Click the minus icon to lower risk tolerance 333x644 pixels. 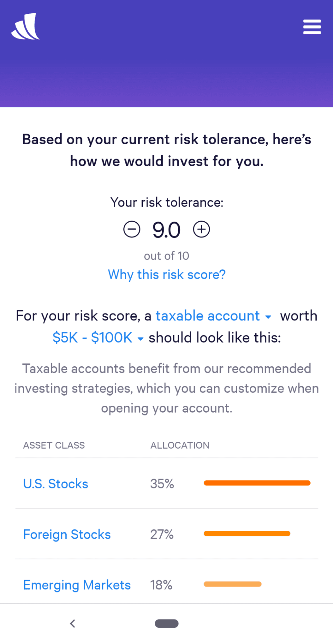[x=131, y=229]
